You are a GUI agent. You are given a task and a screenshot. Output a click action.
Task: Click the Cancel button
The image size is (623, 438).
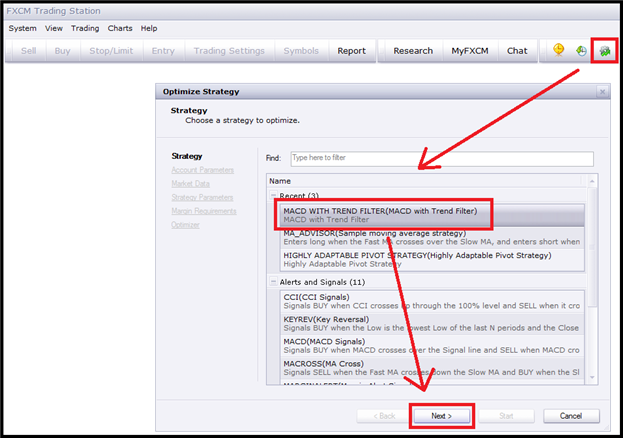tap(571, 416)
